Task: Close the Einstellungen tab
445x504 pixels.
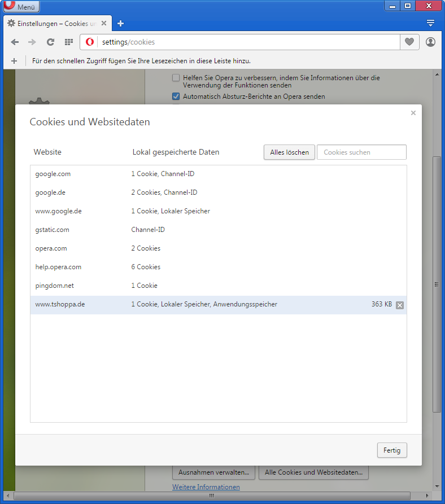Action: [104, 23]
